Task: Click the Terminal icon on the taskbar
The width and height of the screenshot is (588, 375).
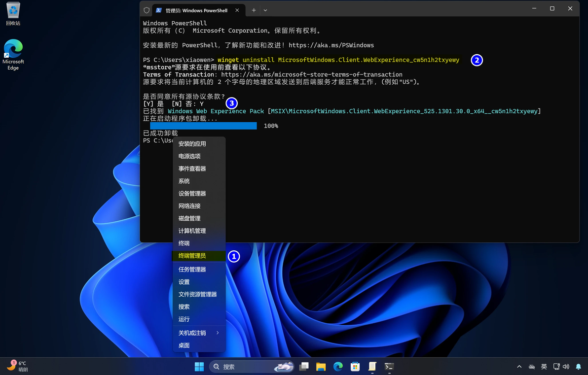Action: [389, 367]
